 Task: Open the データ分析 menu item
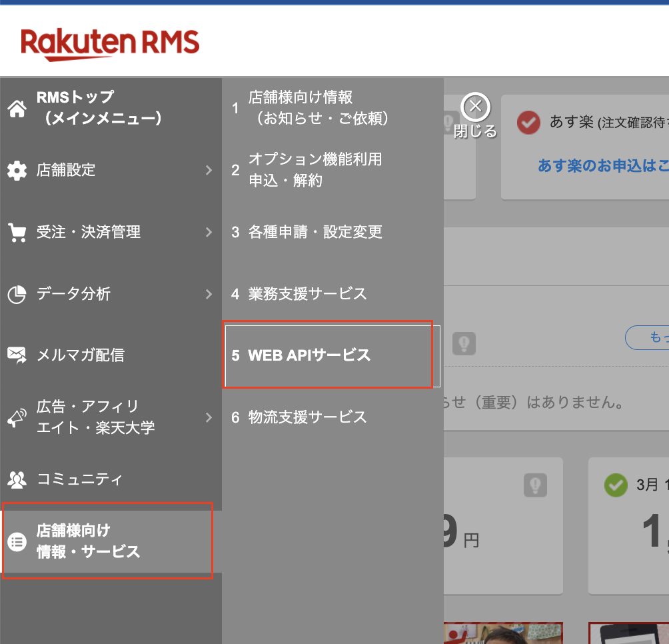[x=111, y=294]
